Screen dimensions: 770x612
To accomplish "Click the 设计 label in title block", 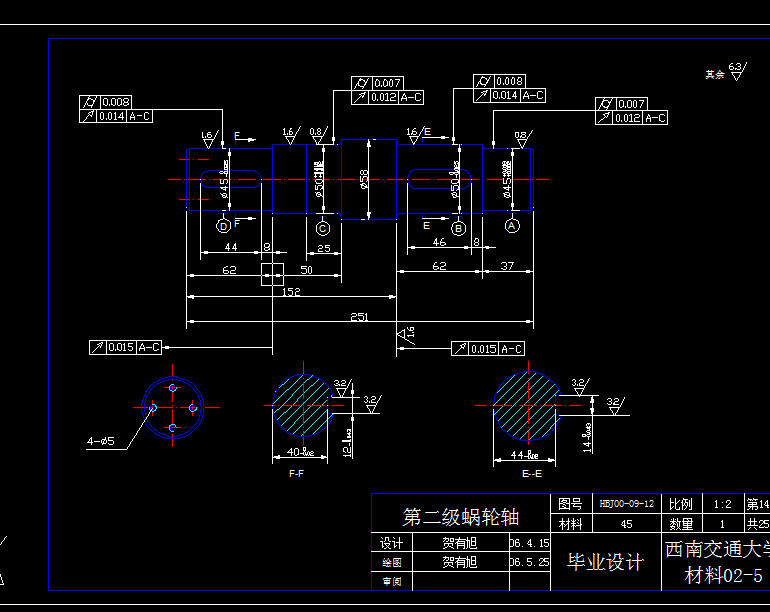I will [391, 543].
